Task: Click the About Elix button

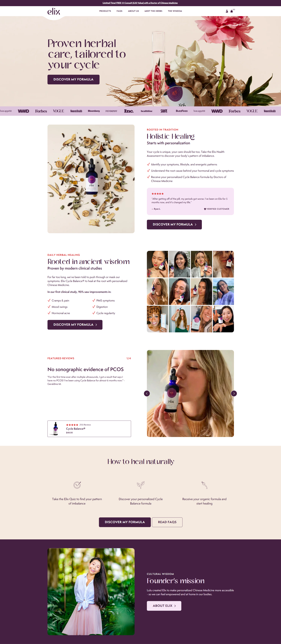Action: (164, 606)
